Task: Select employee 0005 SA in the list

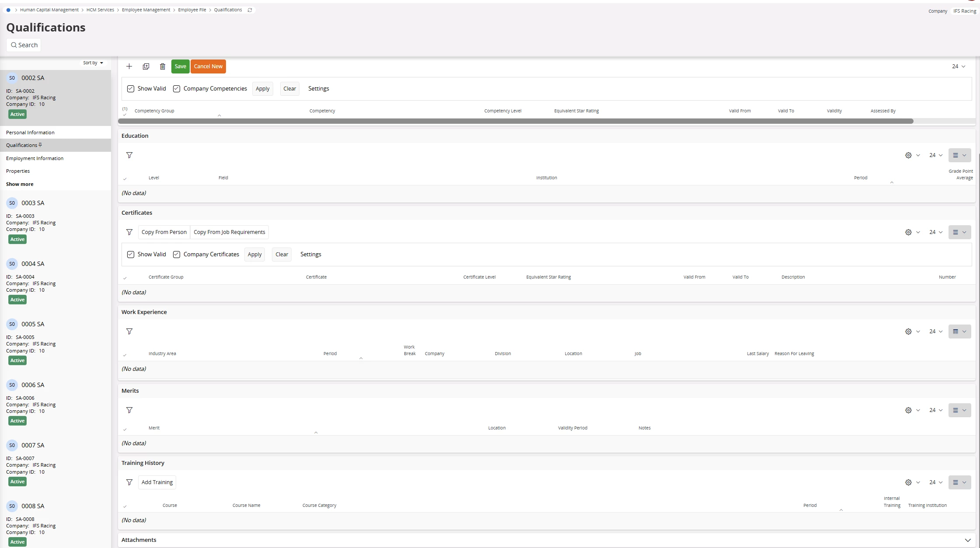Action: [x=33, y=324]
